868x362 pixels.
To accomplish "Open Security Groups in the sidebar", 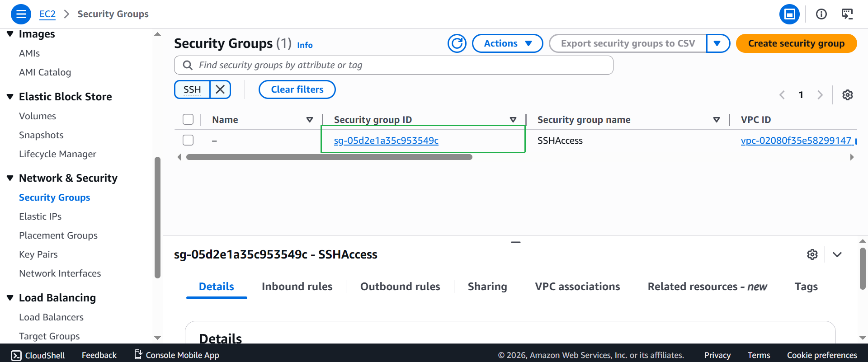I will 54,197.
